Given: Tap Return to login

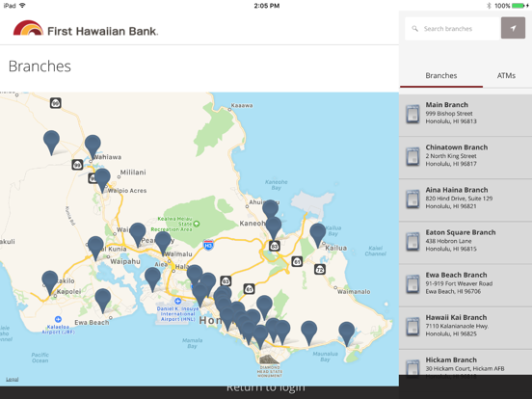Looking at the screenshot, I should (266, 387).
